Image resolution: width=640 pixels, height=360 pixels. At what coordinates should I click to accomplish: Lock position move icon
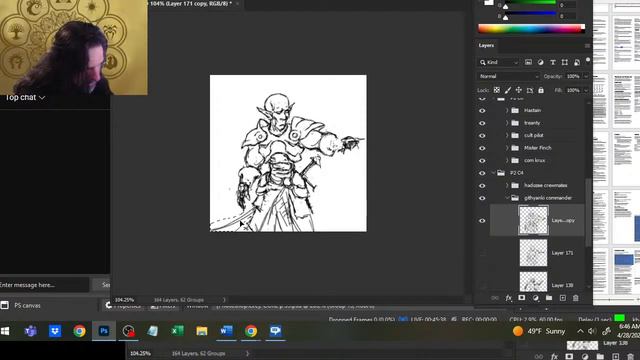pos(519,90)
